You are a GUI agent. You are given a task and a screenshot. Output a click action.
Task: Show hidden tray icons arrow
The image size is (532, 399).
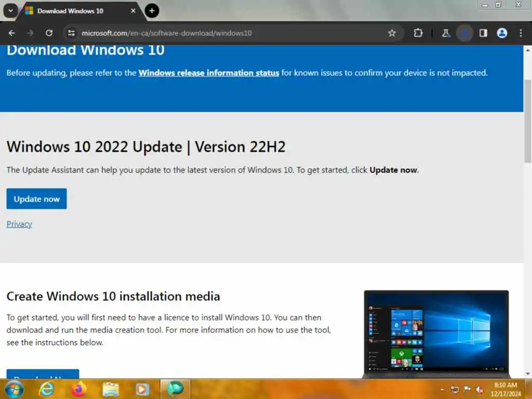point(442,390)
